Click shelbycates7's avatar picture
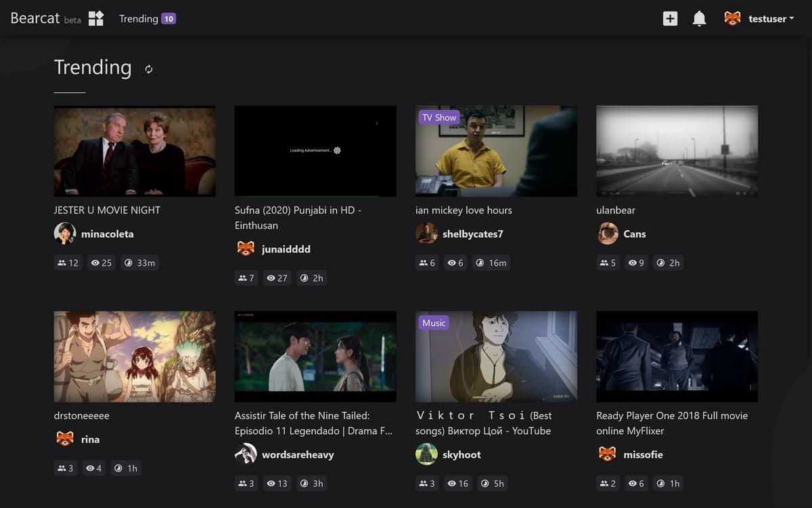The height and width of the screenshot is (508, 812). tap(426, 234)
